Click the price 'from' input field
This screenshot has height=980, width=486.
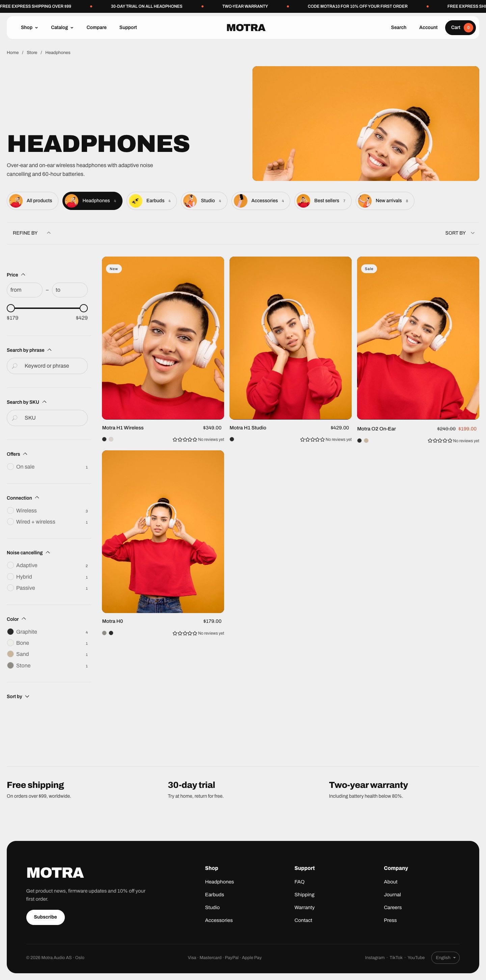24,290
